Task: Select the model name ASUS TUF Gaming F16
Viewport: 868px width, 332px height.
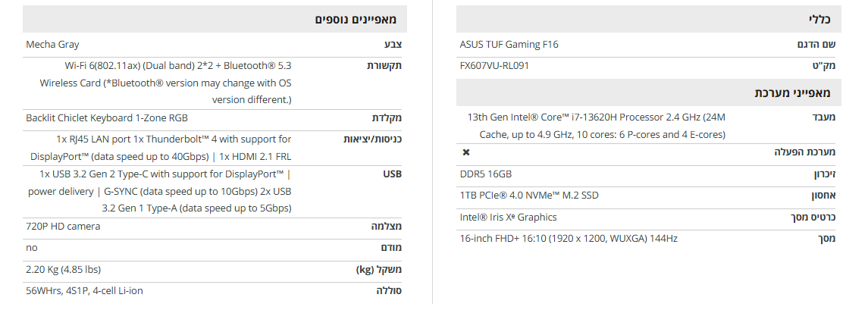Action: pyautogui.click(x=509, y=44)
